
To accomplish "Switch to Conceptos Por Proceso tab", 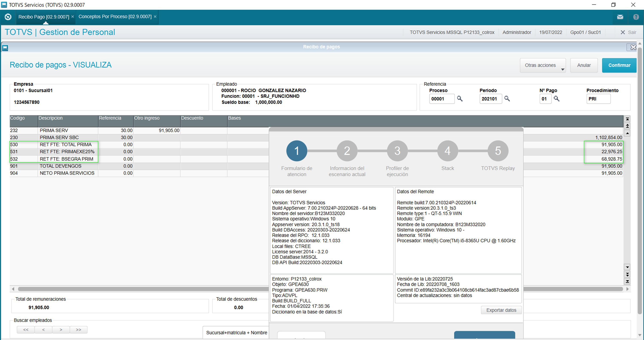I will pyautogui.click(x=115, y=17).
